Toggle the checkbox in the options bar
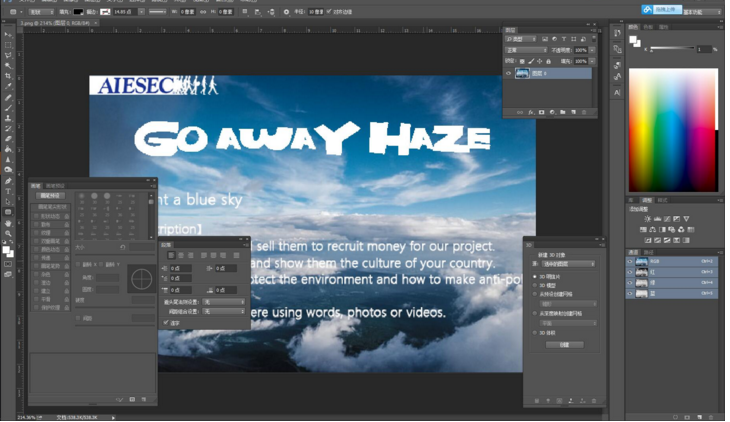This screenshot has height=422, width=730. 330,12
